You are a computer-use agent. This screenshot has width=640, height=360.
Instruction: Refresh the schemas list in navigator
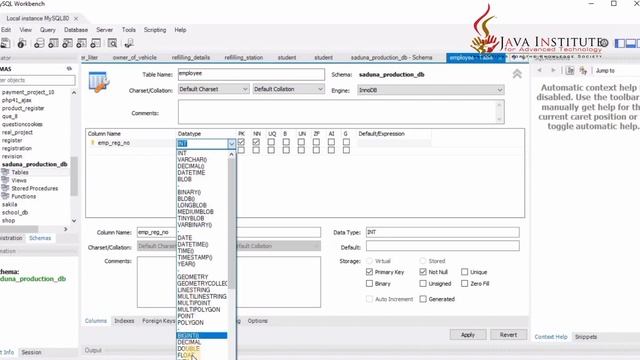point(69,69)
